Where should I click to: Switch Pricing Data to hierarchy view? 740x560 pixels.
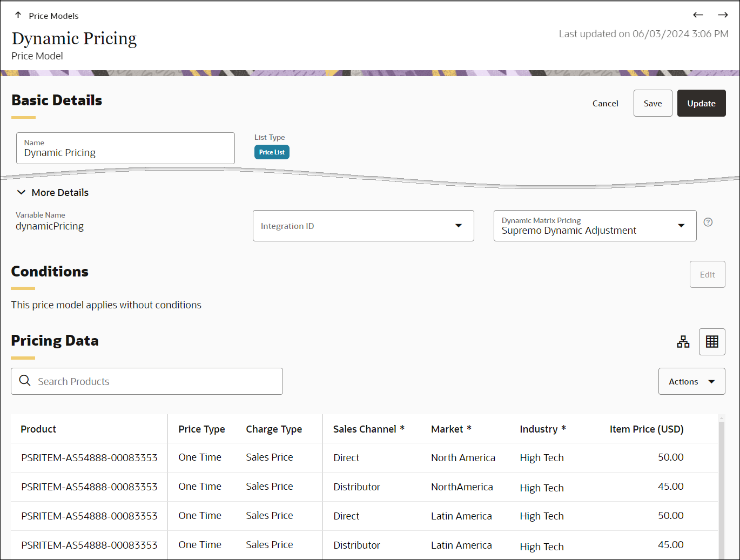point(683,341)
